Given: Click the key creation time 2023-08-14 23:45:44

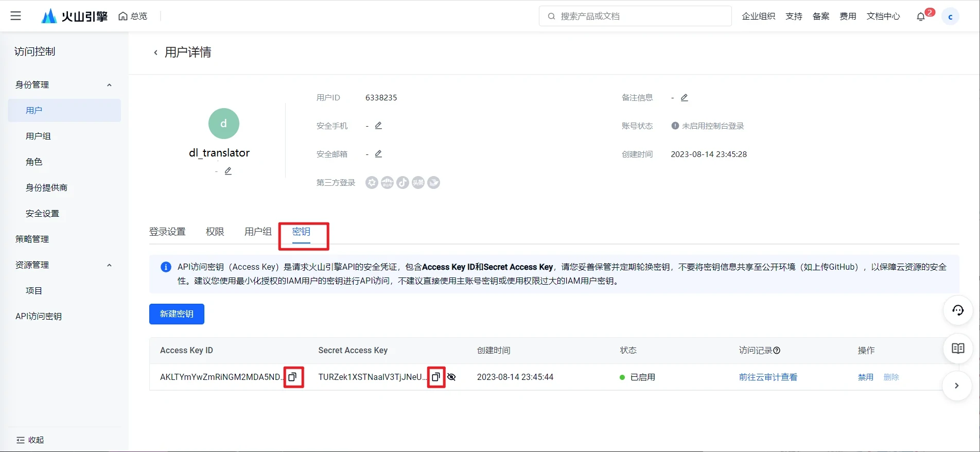Looking at the screenshot, I should pyautogui.click(x=515, y=377).
